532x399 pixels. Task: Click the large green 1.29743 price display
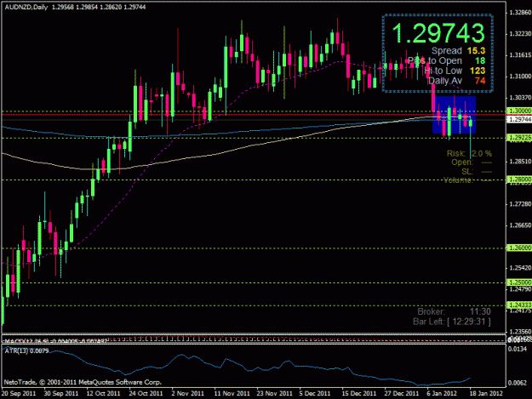pyautogui.click(x=438, y=33)
